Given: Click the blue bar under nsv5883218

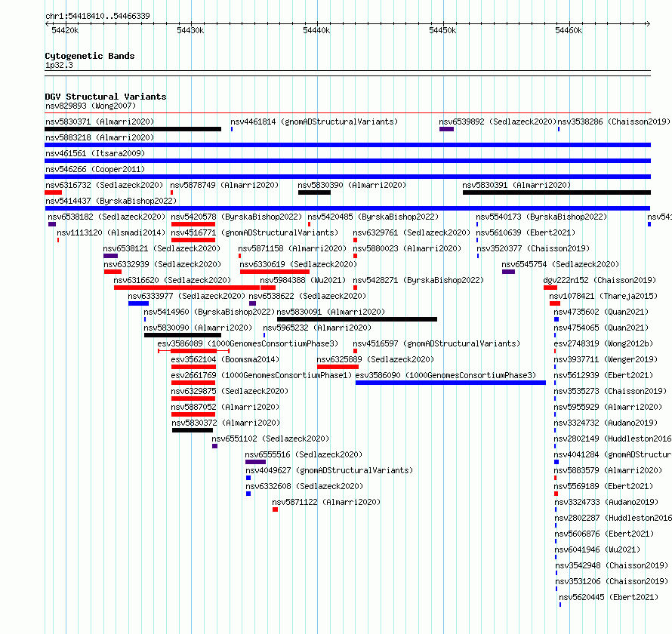Looking at the screenshot, I should coord(347,145).
